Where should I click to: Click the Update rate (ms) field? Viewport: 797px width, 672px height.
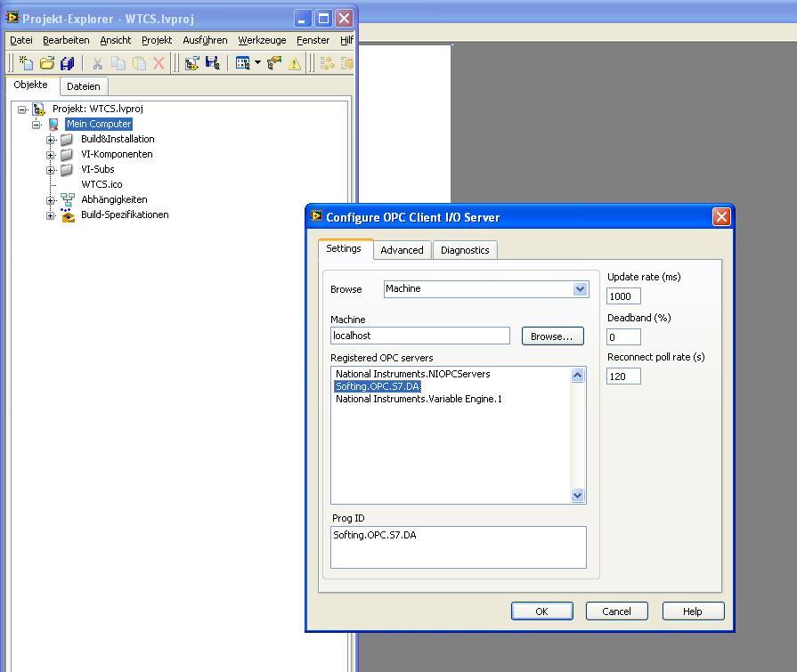pyautogui.click(x=623, y=296)
